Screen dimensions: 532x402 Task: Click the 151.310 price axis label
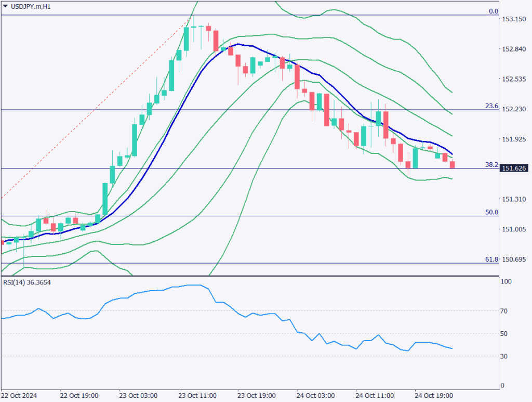[513, 199]
